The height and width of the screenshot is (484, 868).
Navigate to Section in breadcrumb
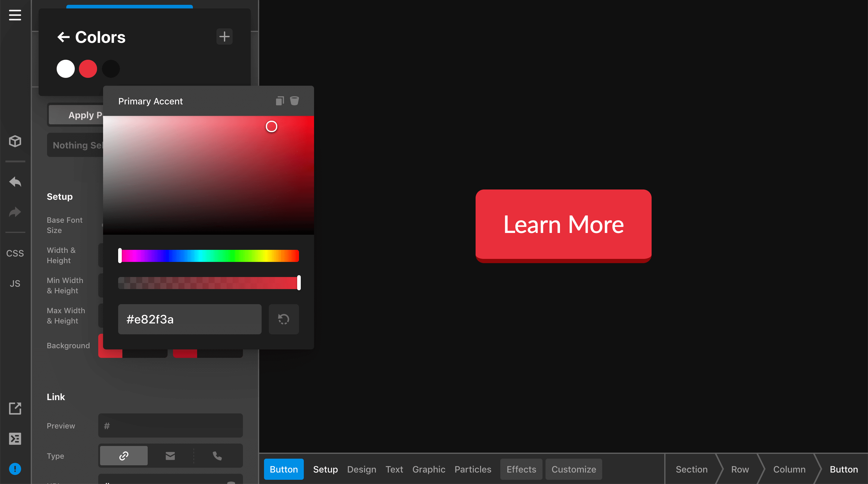click(x=691, y=469)
